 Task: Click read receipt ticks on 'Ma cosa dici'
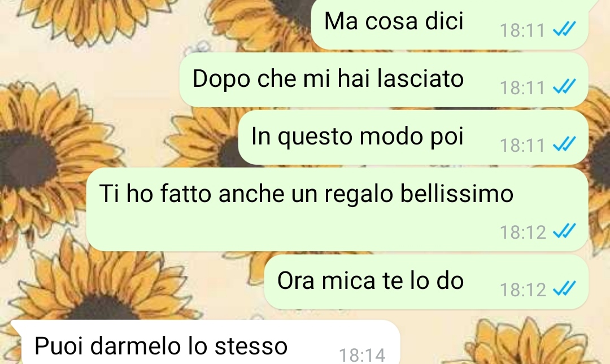(564, 29)
